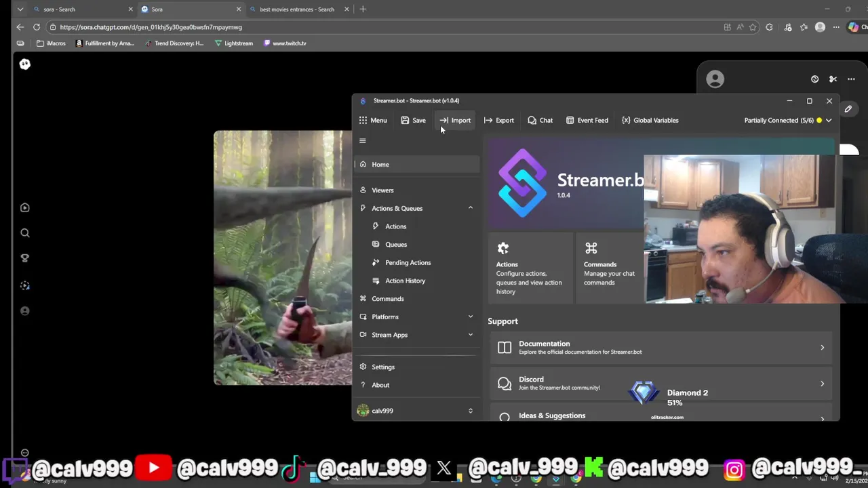Image resolution: width=868 pixels, height=488 pixels.
Task: Click the favorites star icon in address bar
Action: (x=753, y=27)
